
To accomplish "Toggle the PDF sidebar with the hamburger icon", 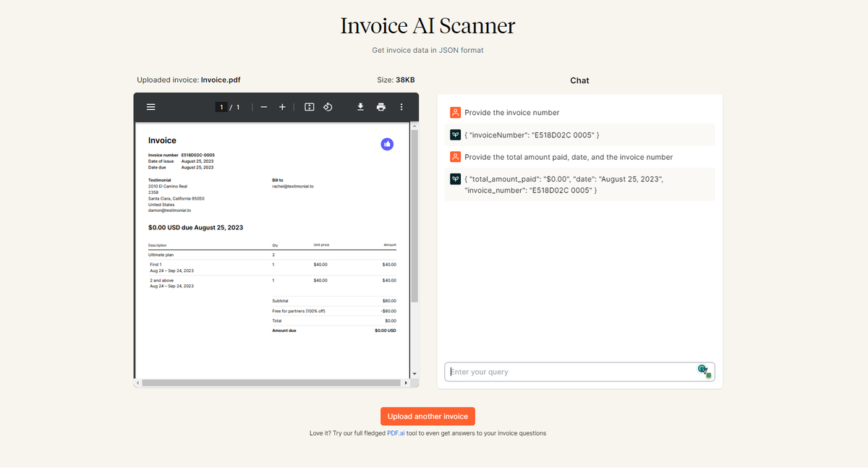I will coord(150,106).
